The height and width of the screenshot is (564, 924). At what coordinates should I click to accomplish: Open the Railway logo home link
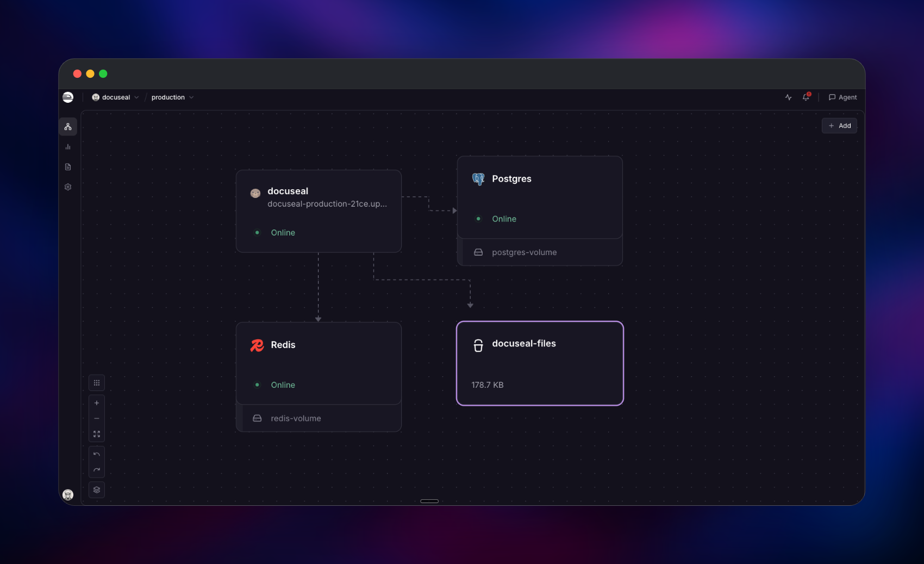68,97
